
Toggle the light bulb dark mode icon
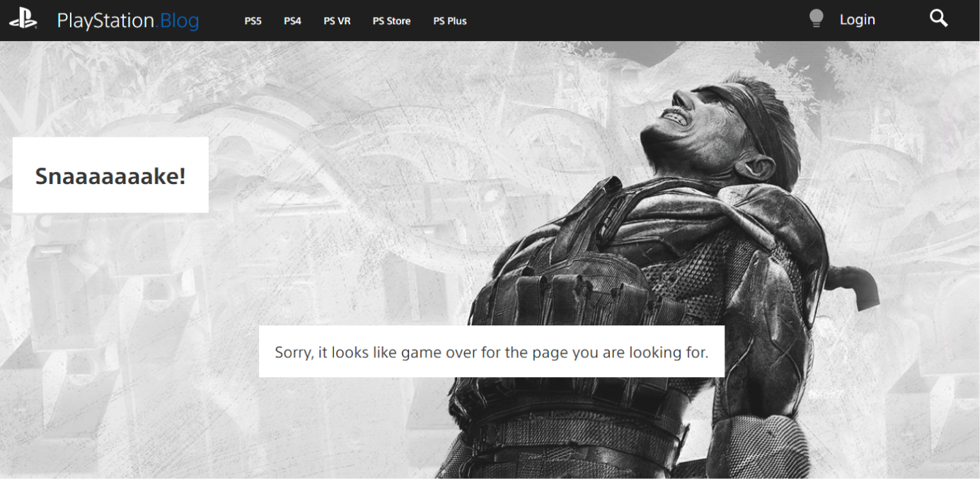pos(817,19)
